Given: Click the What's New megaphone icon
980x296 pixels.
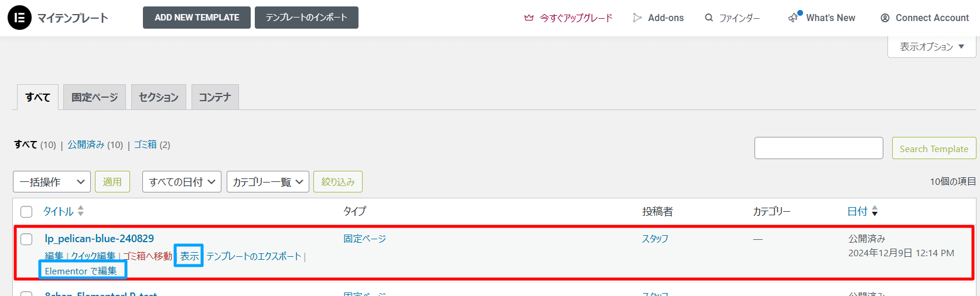Looking at the screenshot, I should tap(794, 18).
